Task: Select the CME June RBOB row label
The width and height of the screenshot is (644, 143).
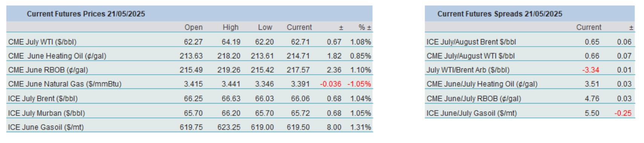Action: (48, 70)
